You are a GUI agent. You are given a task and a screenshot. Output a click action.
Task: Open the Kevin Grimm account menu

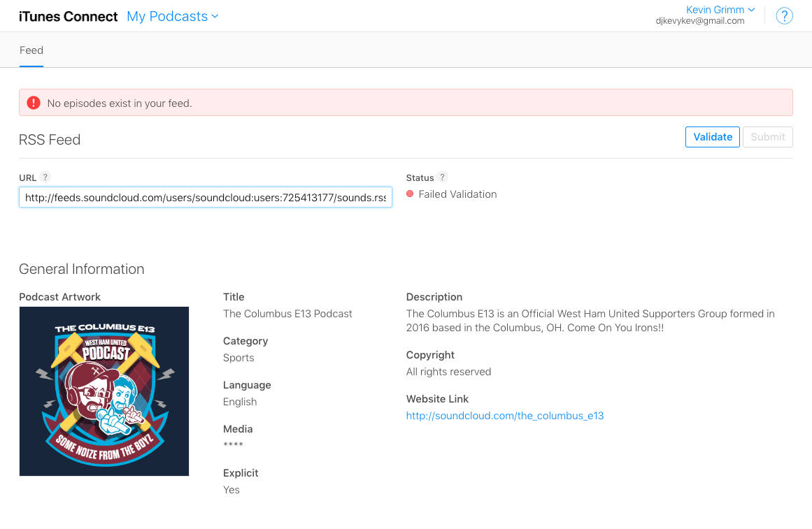point(720,10)
